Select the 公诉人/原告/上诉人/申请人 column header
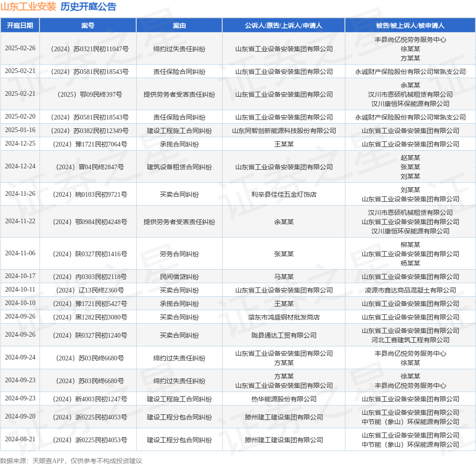476x465 pixels. coord(284,26)
